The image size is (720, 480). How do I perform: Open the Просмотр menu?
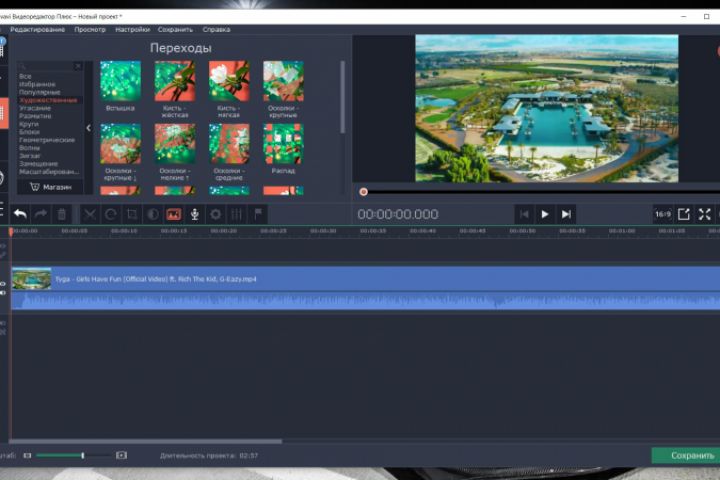[x=90, y=29]
